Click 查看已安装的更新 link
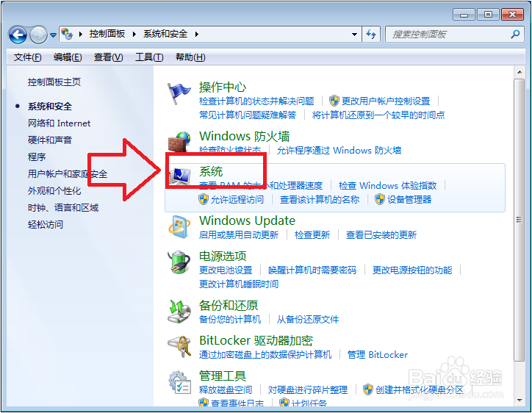 coord(381,235)
